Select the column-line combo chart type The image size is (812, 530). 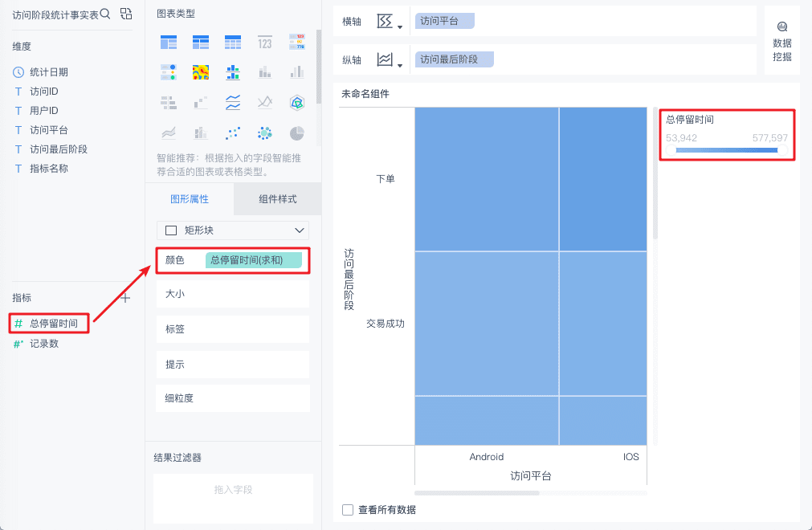click(x=201, y=133)
